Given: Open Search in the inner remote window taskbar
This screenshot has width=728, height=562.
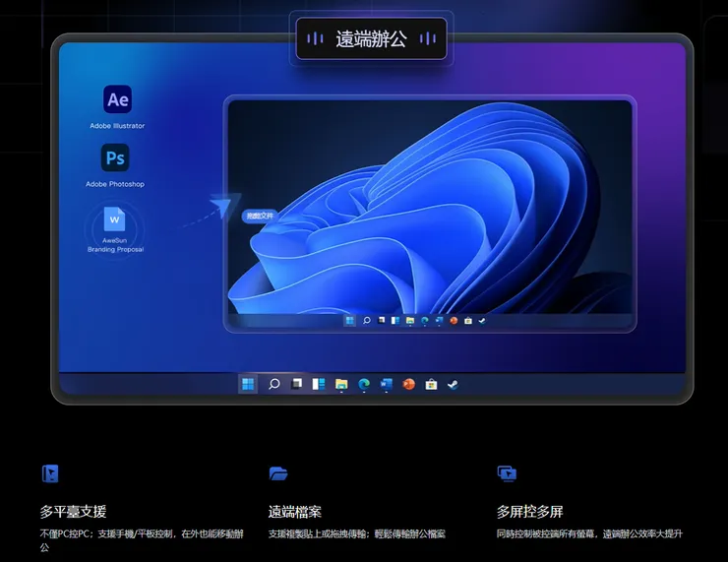Looking at the screenshot, I should (x=366, y=320).
